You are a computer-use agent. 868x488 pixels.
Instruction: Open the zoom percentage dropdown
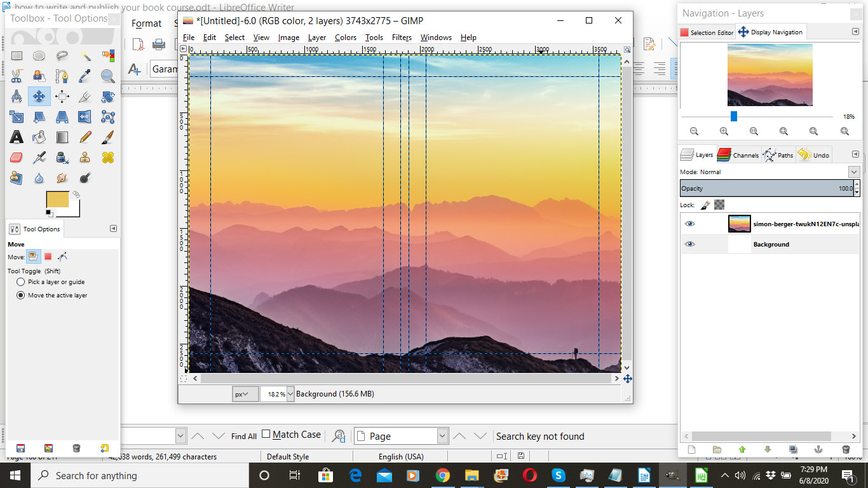click(x=291, y=394)
